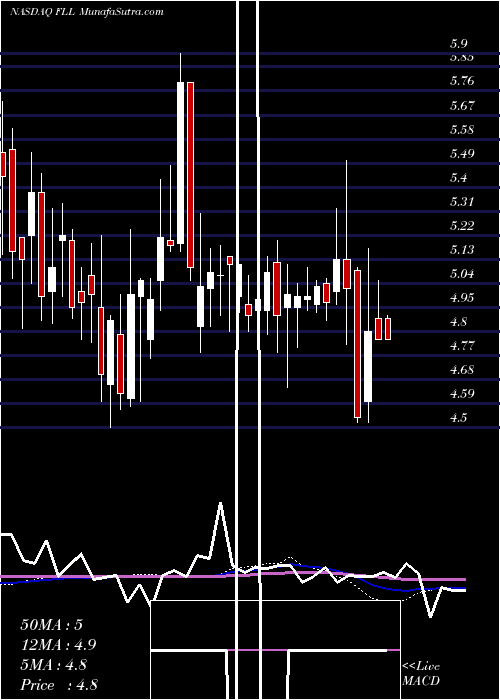Click the 4.77 price axis label
500x700 pixels.
[462, 346]
